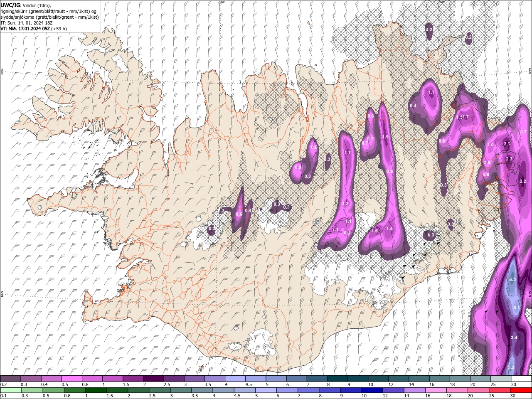Screen dimensions: 532x399
Task: Click the '(+59 h)' forecast offset text
Action: click(59, 29)
